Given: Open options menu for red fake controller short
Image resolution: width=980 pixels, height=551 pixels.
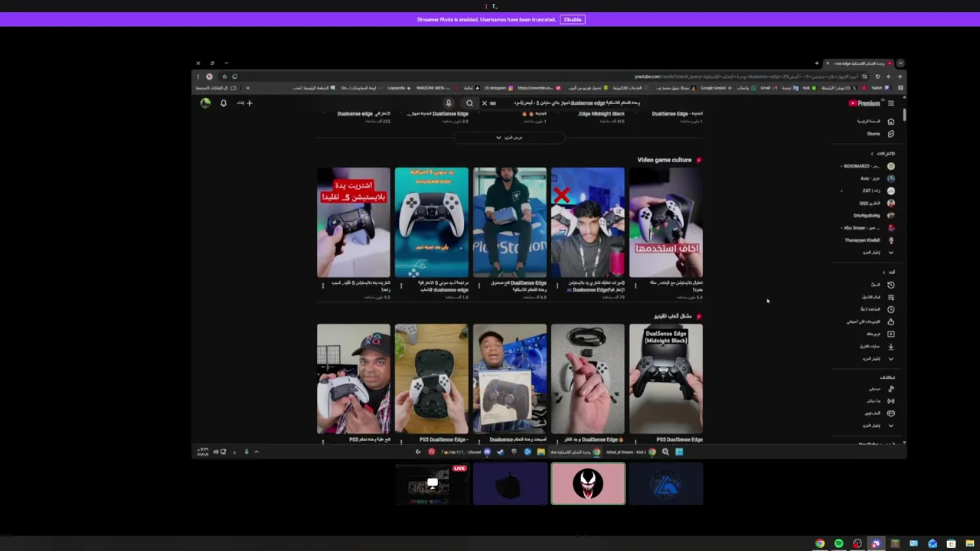Looking at the screenshot, I should click(x=322, y=285).
